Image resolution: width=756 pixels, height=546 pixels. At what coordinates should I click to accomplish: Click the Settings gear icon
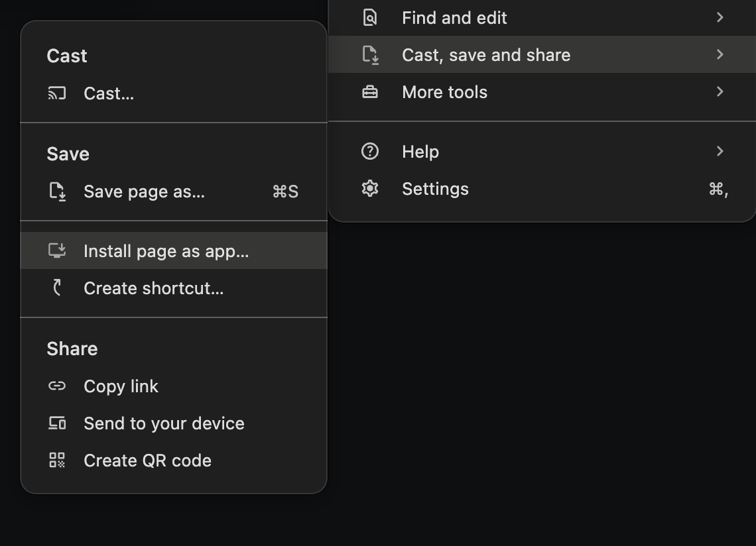[x=370, y=188]
